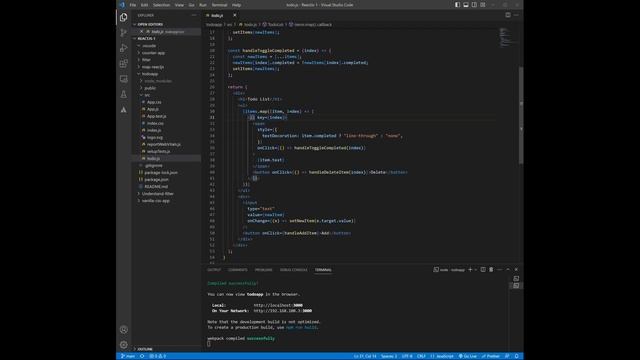Click the VS Code logo in the title bar
640x360 pixels.
coord(122,5)
